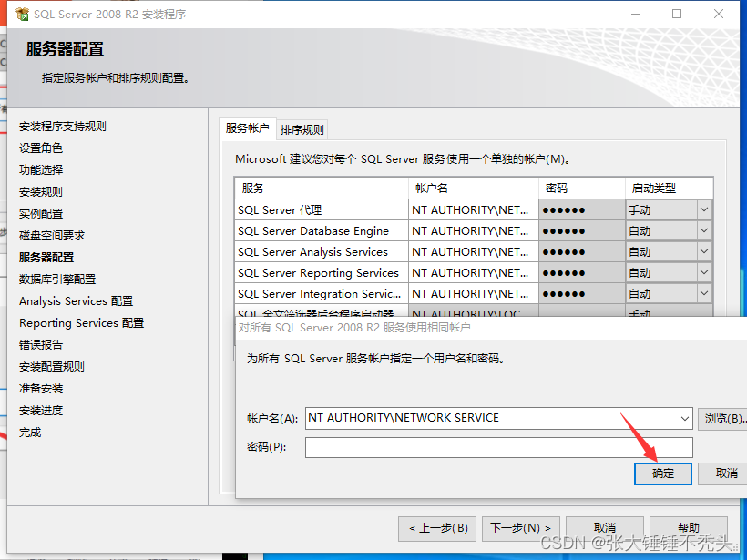Maximize the SQL Server setup window
747x560 pixels.
(677, 14)
